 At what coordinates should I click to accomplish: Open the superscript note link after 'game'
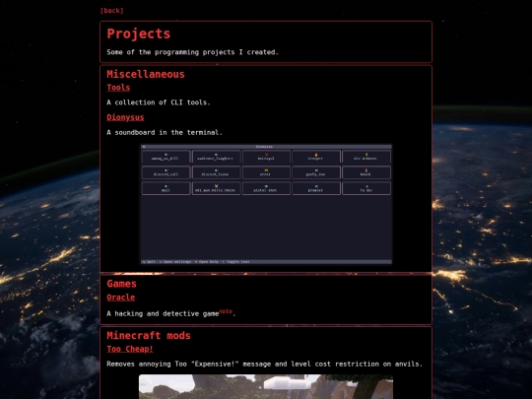(226, 311)
